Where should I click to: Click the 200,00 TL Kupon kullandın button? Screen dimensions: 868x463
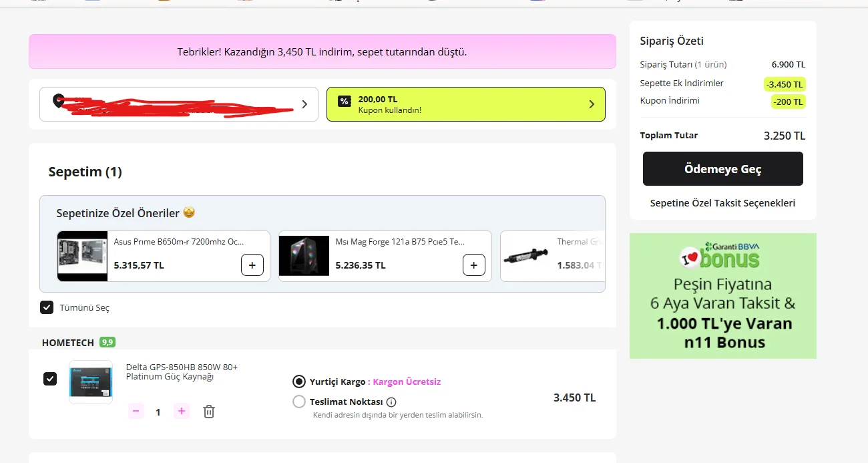(466, 104)
